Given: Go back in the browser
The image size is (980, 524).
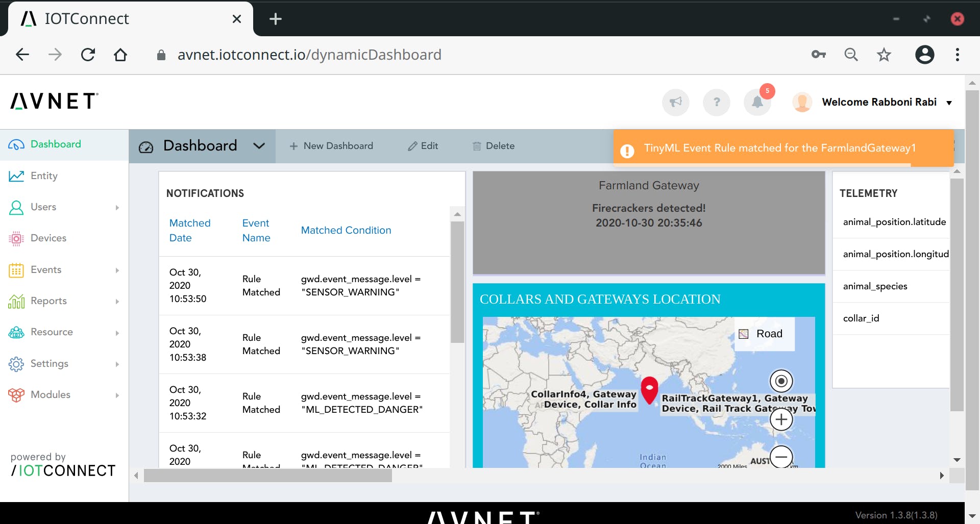Looking at the screenshot, I should (22, 55).
